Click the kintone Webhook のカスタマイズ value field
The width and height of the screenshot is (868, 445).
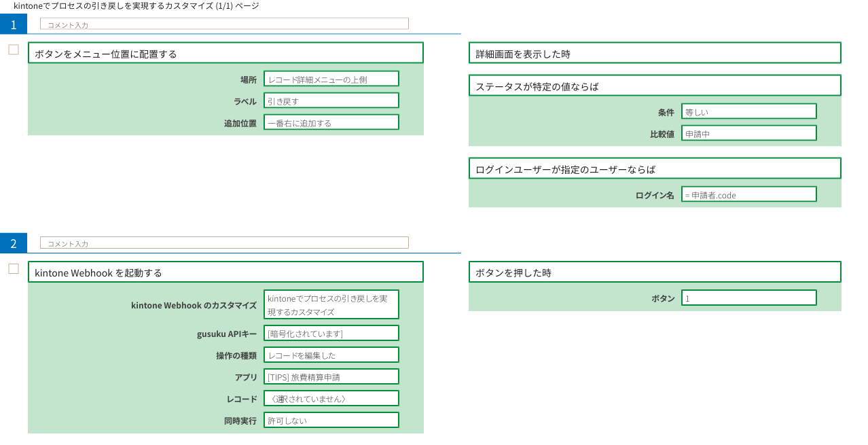[331, 304]
